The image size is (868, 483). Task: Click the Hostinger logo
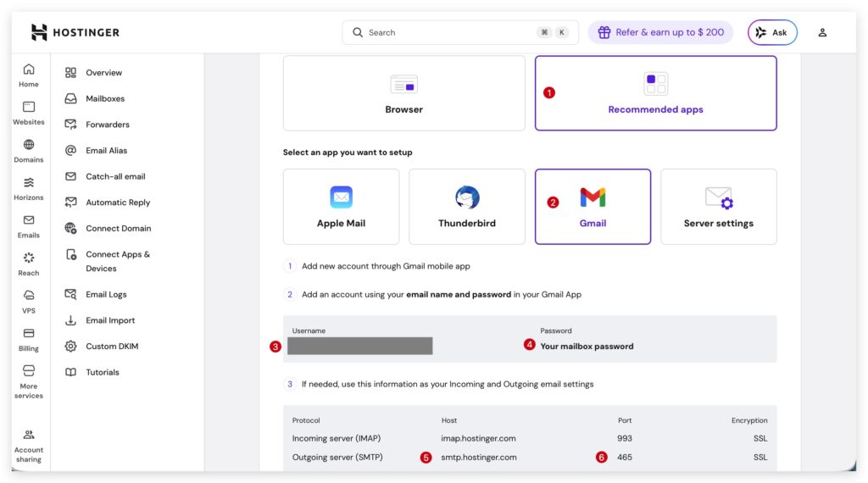coord(75,32)
